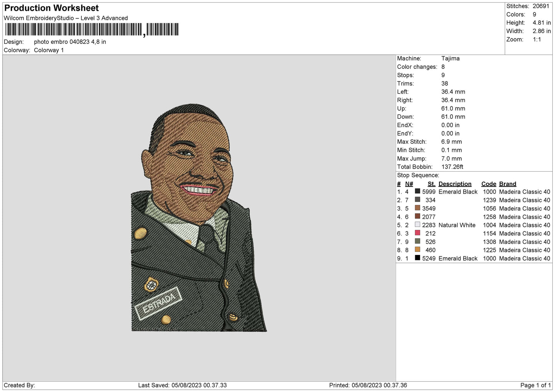This screenshot has height=392, width=555.
Task: Click the Trims value 38
Action: click(x=444, y=83)
